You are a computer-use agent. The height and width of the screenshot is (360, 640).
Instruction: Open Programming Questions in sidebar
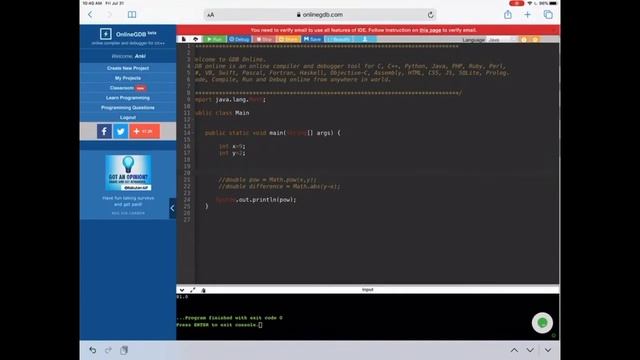[128, 107]
